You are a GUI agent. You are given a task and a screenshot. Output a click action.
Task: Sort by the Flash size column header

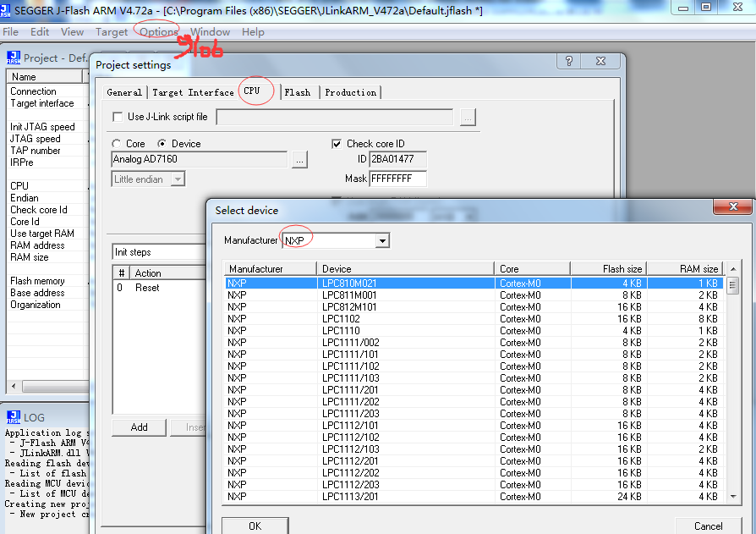[609, 268]
